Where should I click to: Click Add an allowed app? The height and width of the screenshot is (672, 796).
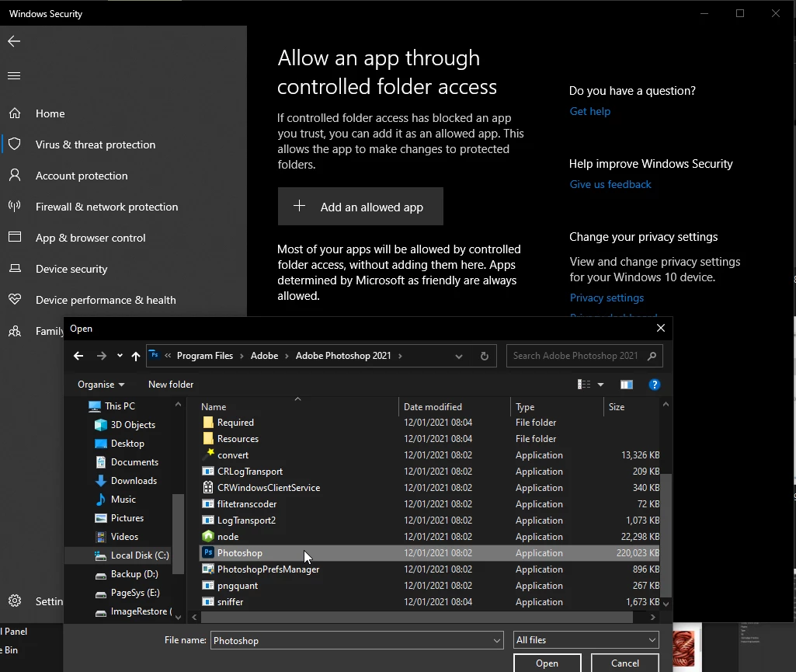tap(360, 206)
